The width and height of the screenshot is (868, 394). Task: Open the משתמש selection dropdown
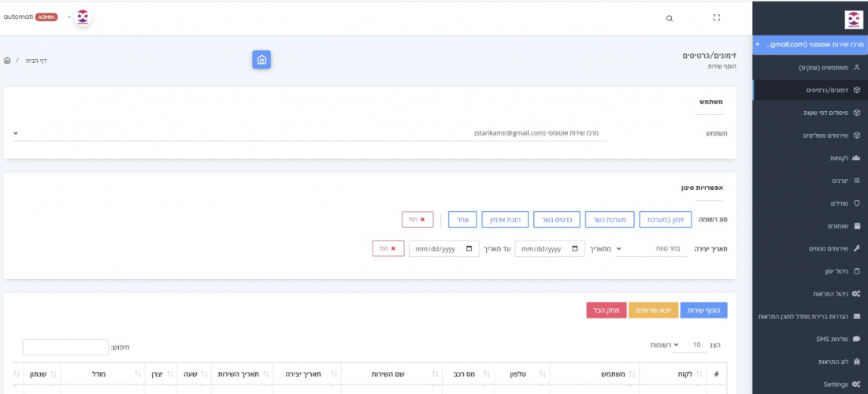pos(310,133)
